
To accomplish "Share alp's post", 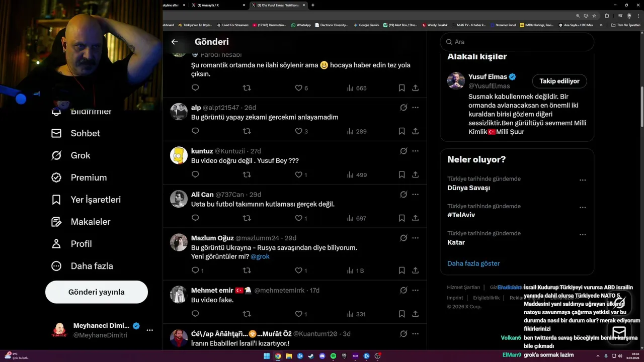I will coord(416,131).
